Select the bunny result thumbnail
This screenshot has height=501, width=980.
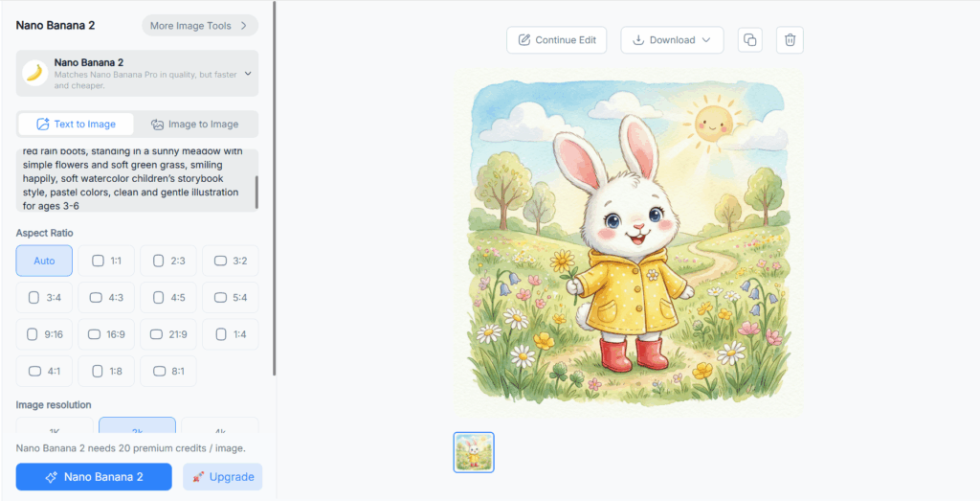pos(474,452)
